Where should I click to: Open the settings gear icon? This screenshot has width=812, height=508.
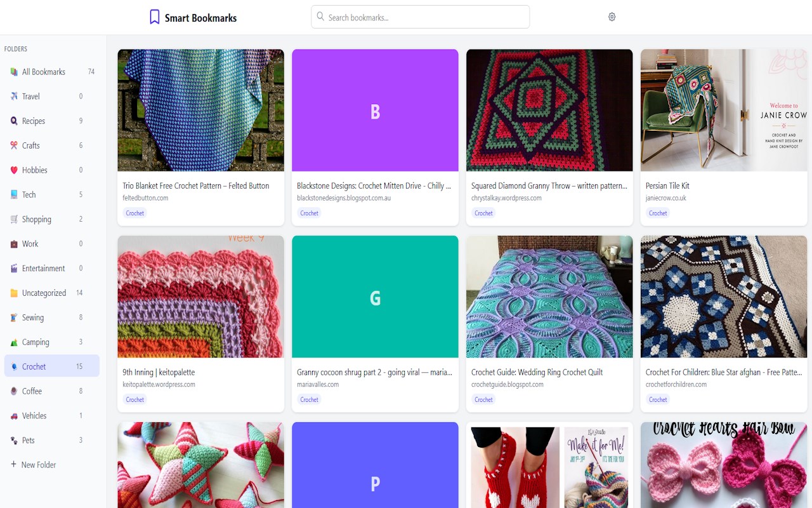[x=612, y=17]
